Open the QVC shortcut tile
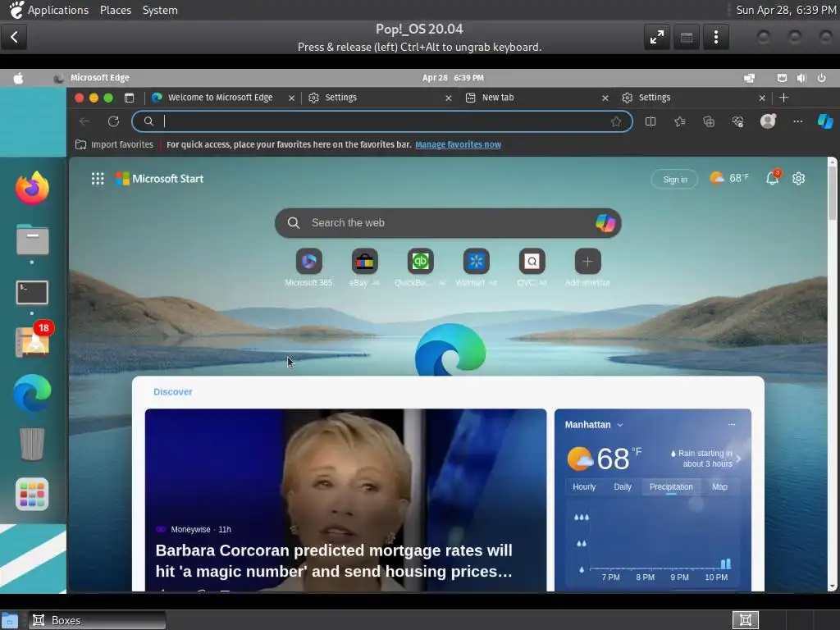 click(x=532, y=262)
